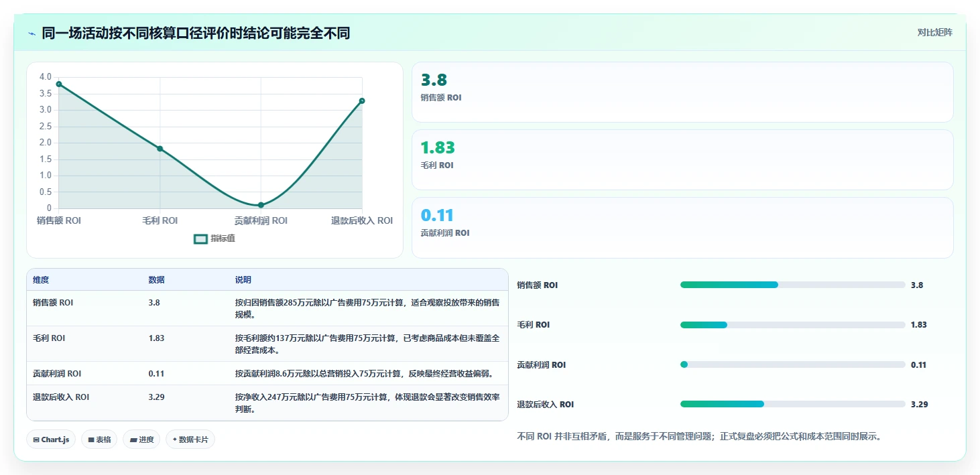Click the lightning icon beside the title

click(32, 33)
